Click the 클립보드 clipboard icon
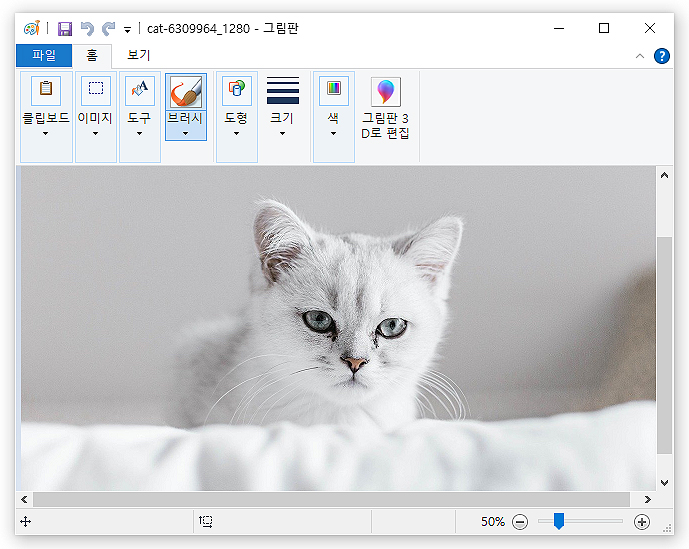Screen dimensions: 689x549 [46, 90]
